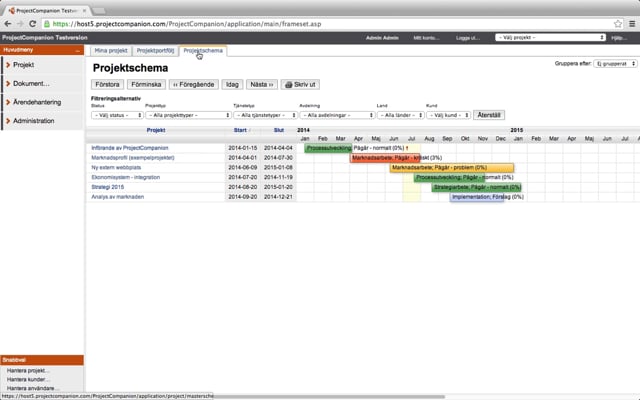Open the Administration sidebar section
The width and height of the screenshot is (640, 400).
42,121
